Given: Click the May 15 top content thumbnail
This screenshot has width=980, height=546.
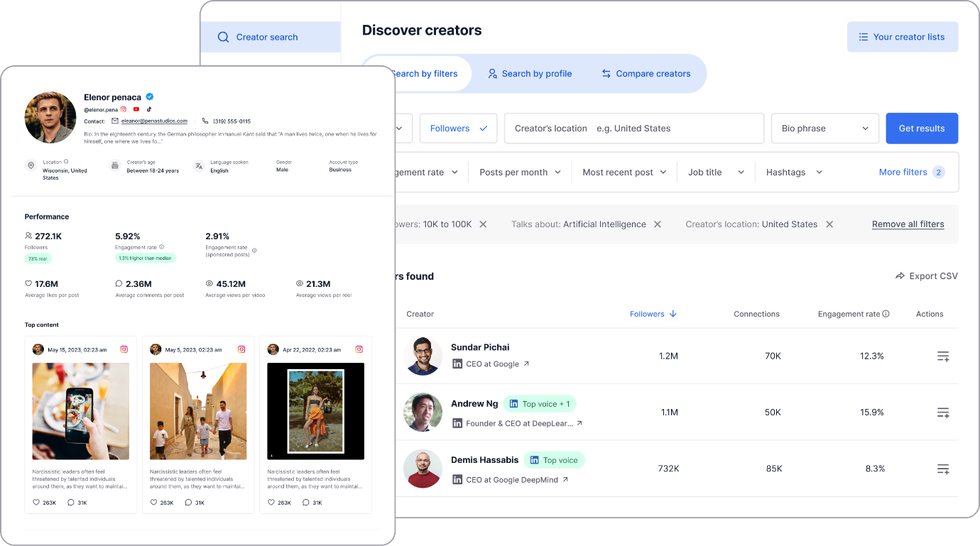Looking at the screenshot, I should pos(80,410).
